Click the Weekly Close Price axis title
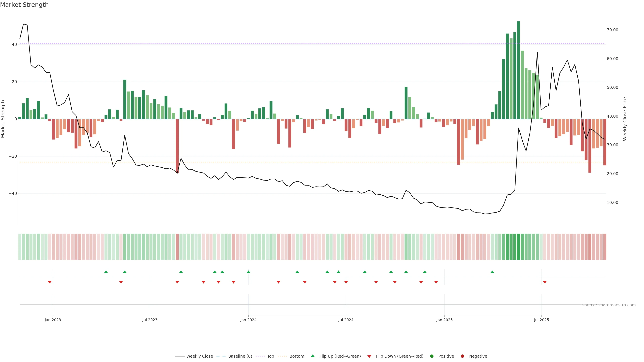The image size is (644, 362). coord(625,119)
